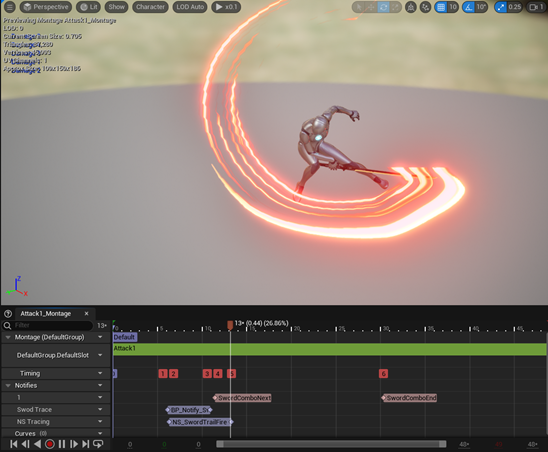The height and width of the screenshot is (452, 548).
Task: Open NS Tracing track options dropdown
Action: [x=100, y=422]
